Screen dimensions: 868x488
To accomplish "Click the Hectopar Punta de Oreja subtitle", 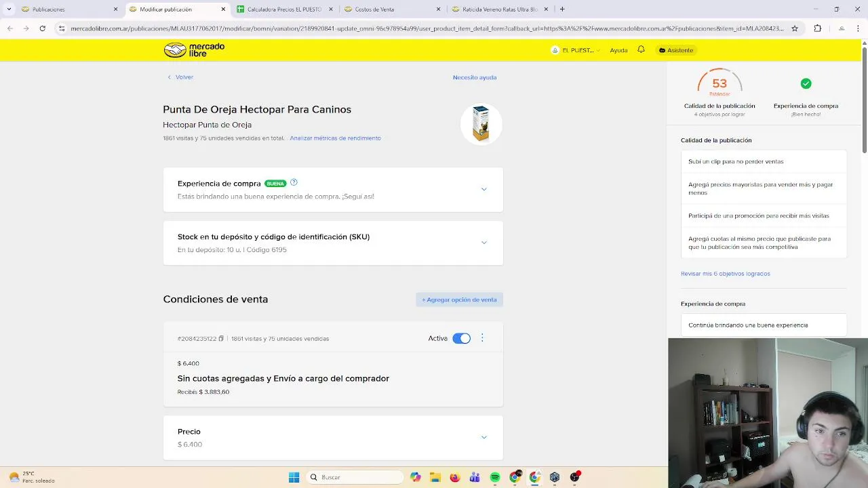I will (x=207, y=125).
